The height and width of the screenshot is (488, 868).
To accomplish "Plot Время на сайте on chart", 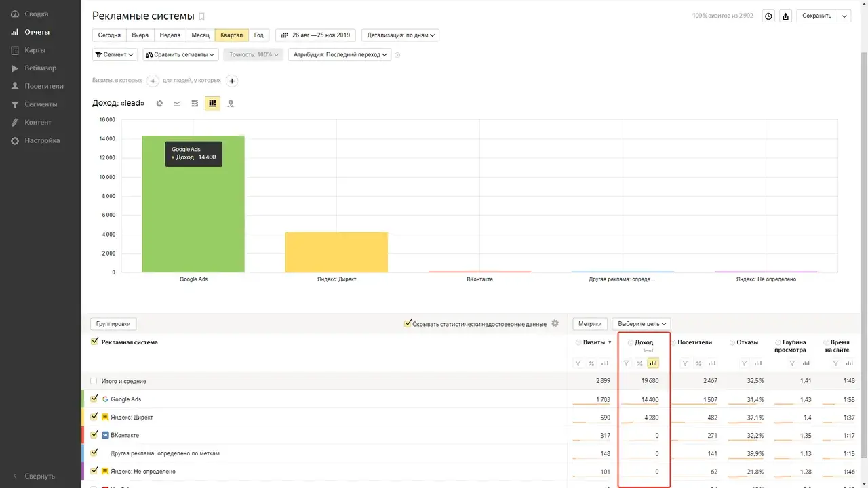I will click(x=850, y=363).
